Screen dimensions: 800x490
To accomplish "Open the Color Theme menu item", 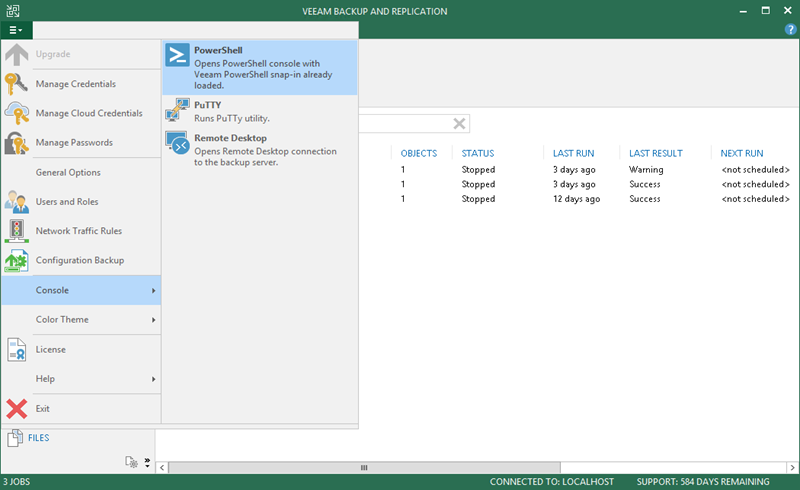I will [81, 320].
